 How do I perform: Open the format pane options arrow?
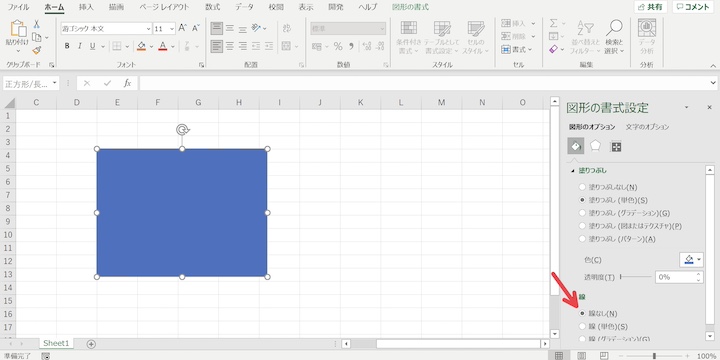pyautogui.click(x=686, y=107)
